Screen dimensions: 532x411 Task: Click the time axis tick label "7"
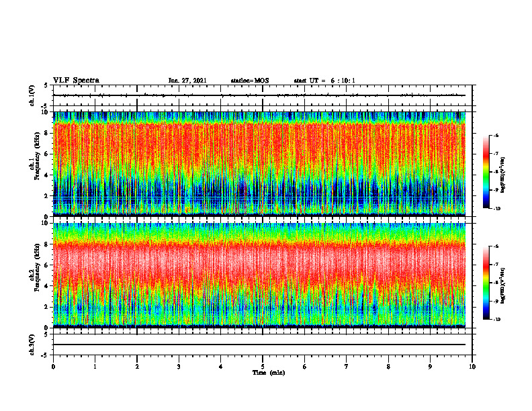coord(347,367)
